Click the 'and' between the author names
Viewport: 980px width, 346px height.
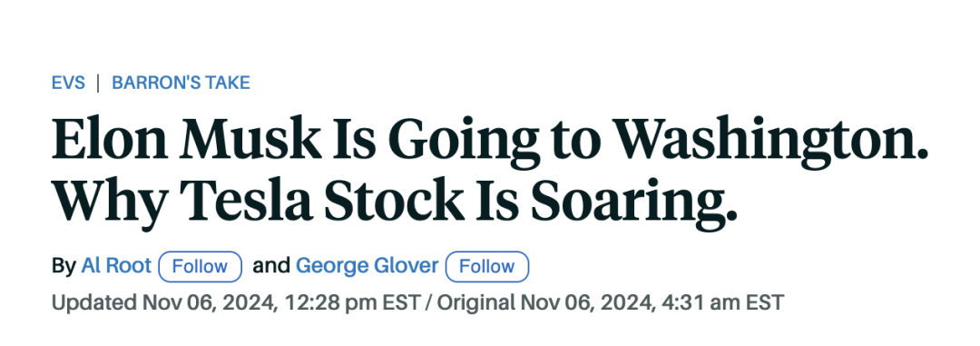coord(271,265)
